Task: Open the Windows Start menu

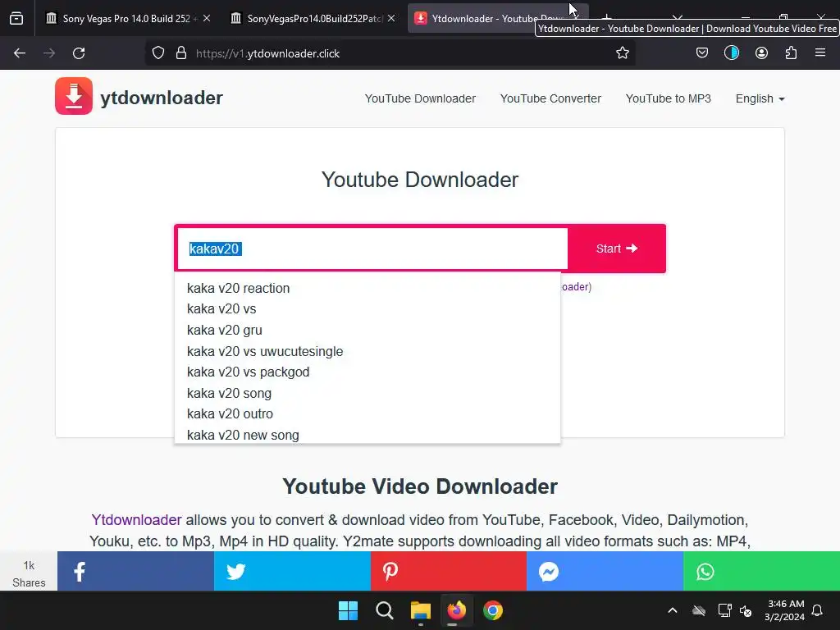Action: (348, 610)
